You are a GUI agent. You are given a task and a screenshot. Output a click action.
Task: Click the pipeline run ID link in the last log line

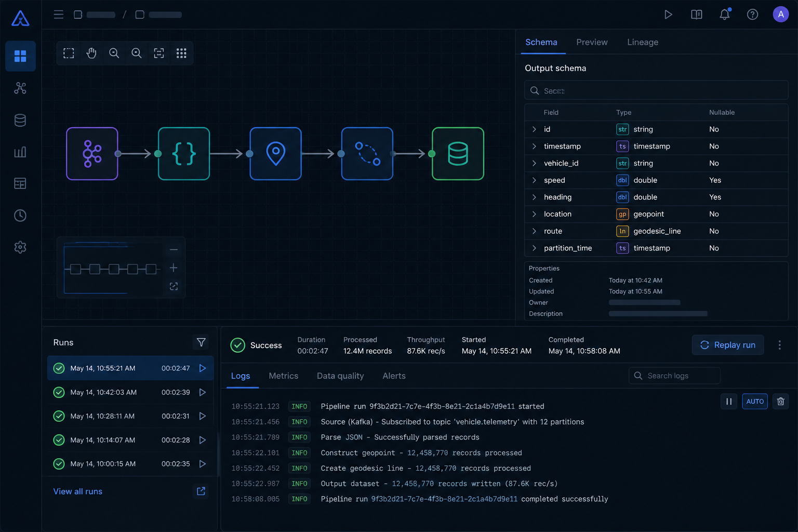[444, 499]
